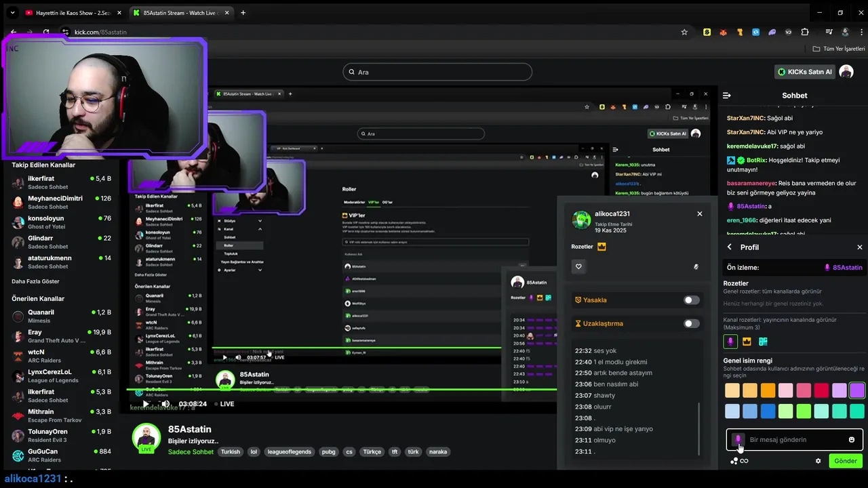Open the Chrome extensions puzzle menu
The image size is (868, 488).
pyautogui.click(x=805, y=32)
